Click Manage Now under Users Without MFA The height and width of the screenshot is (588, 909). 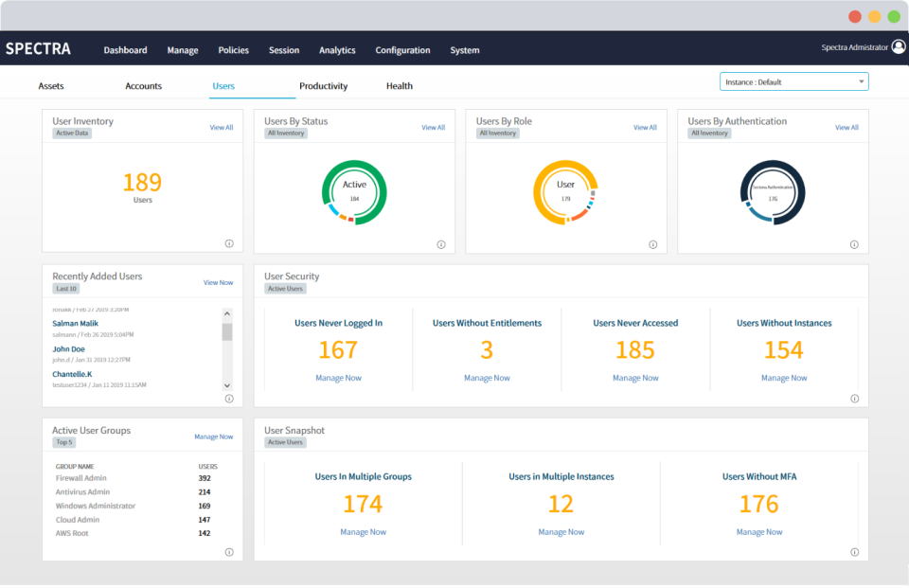point(759,531)
